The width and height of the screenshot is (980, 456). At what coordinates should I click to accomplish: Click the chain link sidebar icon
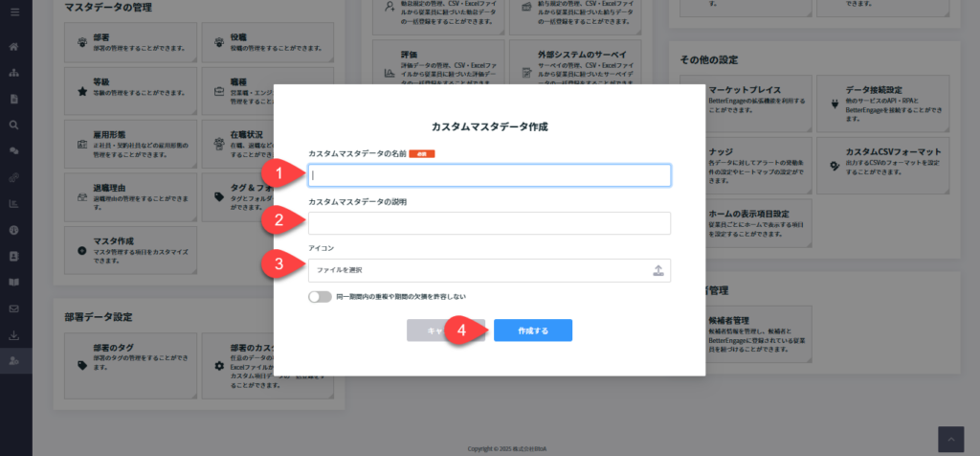point(14,177)
